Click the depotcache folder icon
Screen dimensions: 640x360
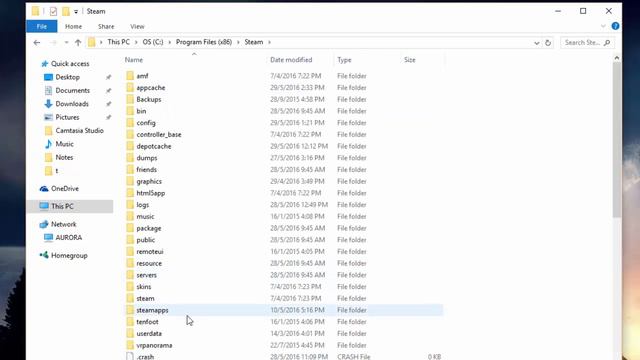coord(130,146)
